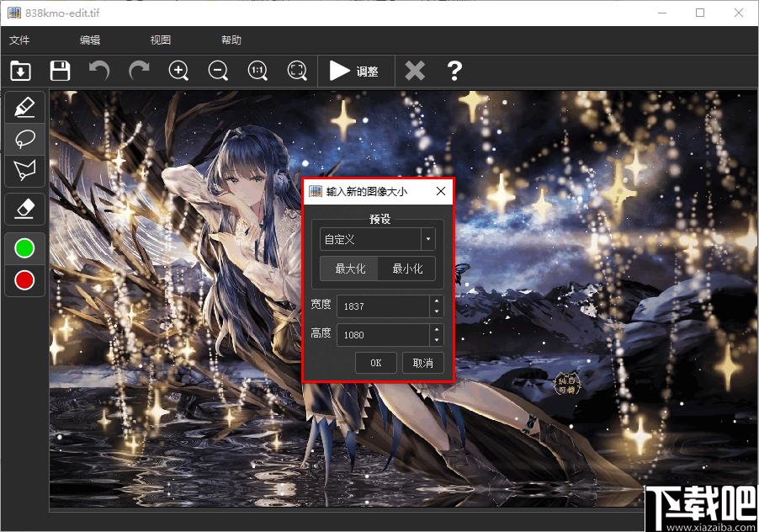Zoom in with magnifier plus icon

point(178,72)
